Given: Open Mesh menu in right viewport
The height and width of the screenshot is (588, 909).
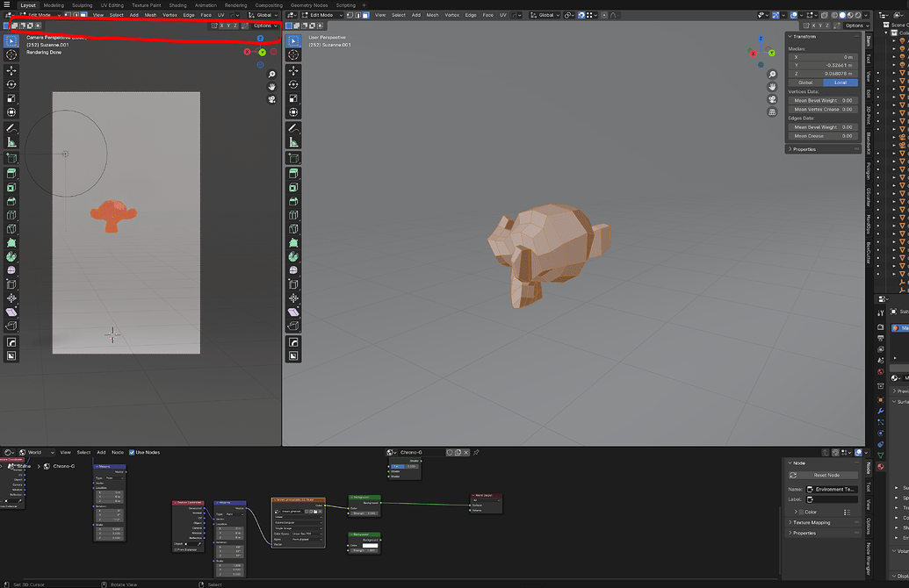Looking at the screenshot, I should (x=432, y=15).
